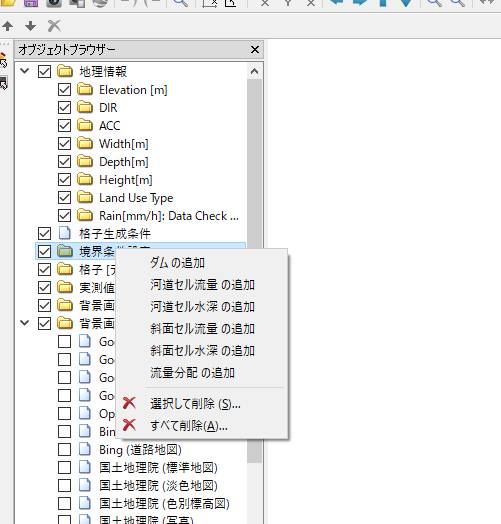Click the folder icon of 地理情報

click(x=65, y=72)
